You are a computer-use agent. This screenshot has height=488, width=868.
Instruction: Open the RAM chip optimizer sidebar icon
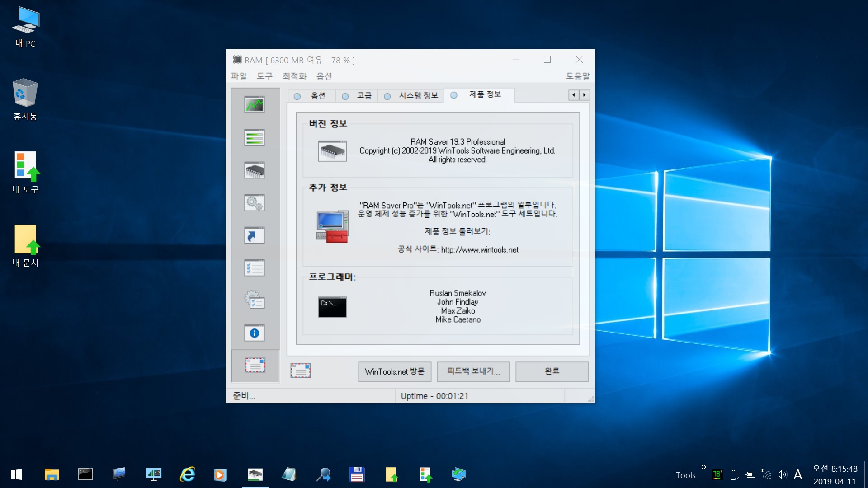tap(255, 170)
